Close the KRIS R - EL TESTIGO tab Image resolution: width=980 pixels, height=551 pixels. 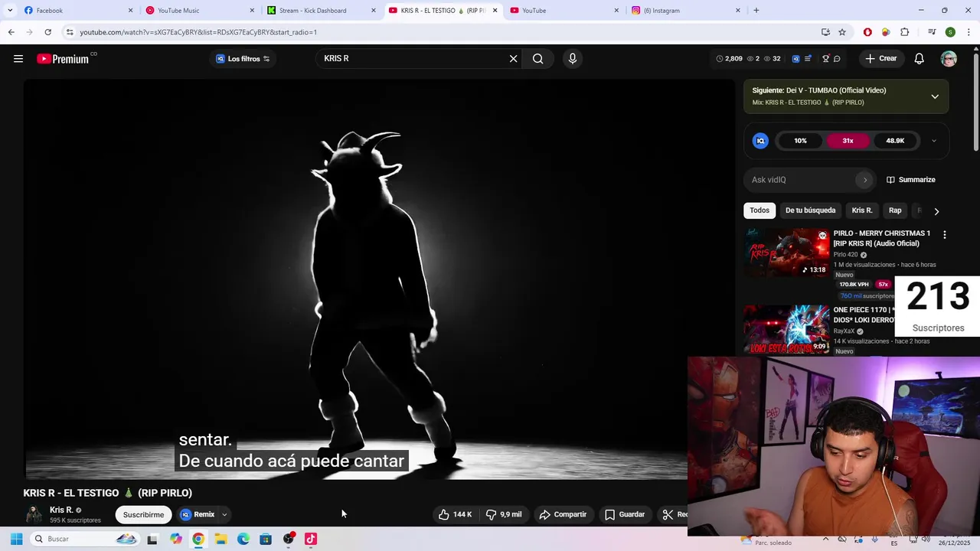tap(495, 11)
